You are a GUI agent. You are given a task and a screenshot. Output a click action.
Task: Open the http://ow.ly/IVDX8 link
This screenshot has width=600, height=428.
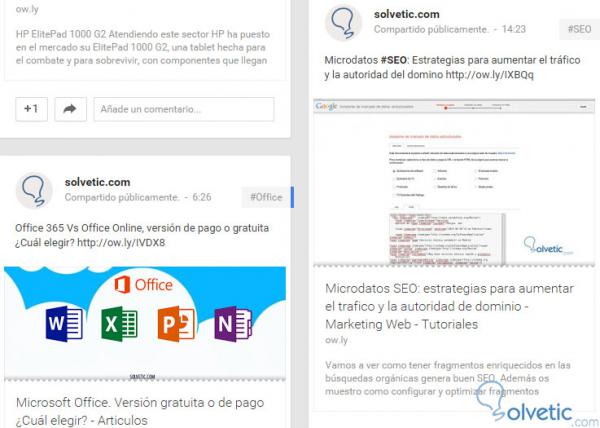tap(121, 243)
